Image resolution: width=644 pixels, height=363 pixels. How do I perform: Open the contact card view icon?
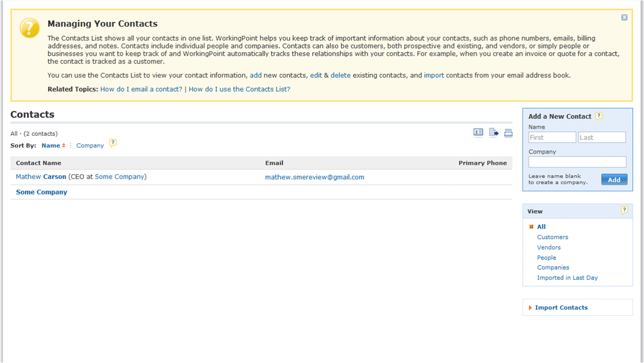click(478, 133)
